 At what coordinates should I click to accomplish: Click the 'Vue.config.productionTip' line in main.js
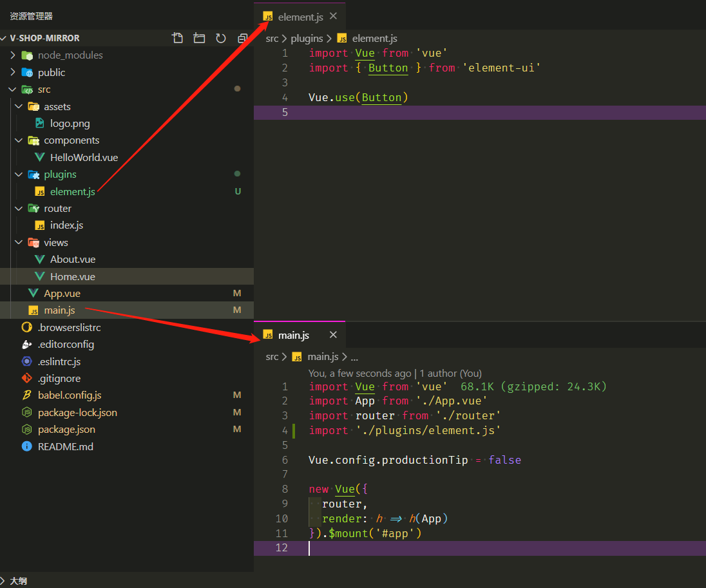click(414, 460)
